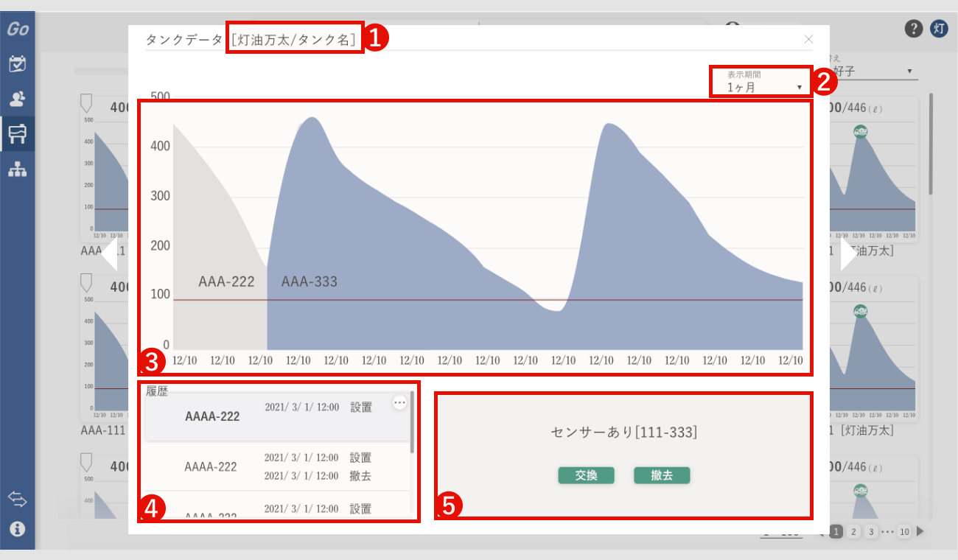The width and height of the screenshot is (958, 560).
Task: Open the calendar checklist sidebar icon
Action: (17, 64)
